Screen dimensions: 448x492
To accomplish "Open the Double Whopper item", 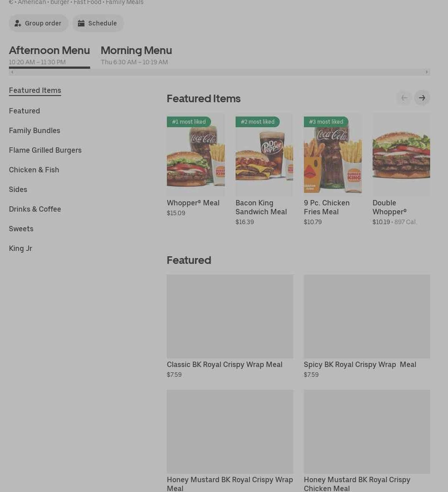I will click(x=401, y=154).
